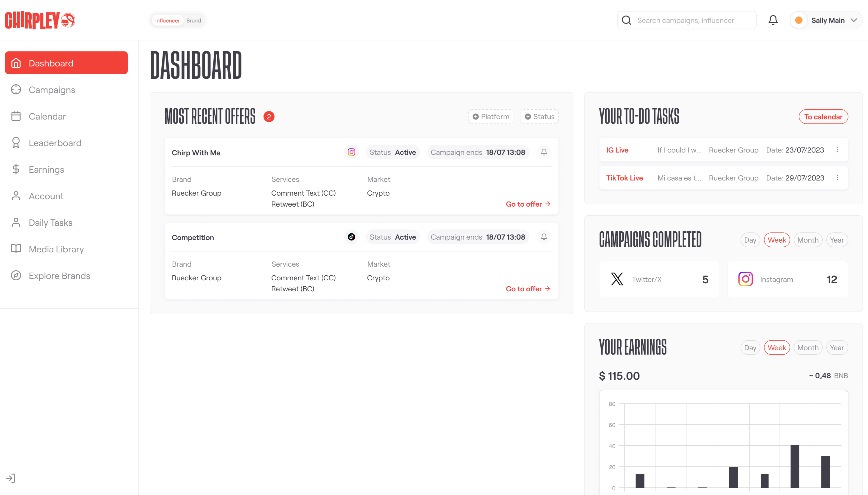Follow Go to offer link for Competition

point(527,289)
